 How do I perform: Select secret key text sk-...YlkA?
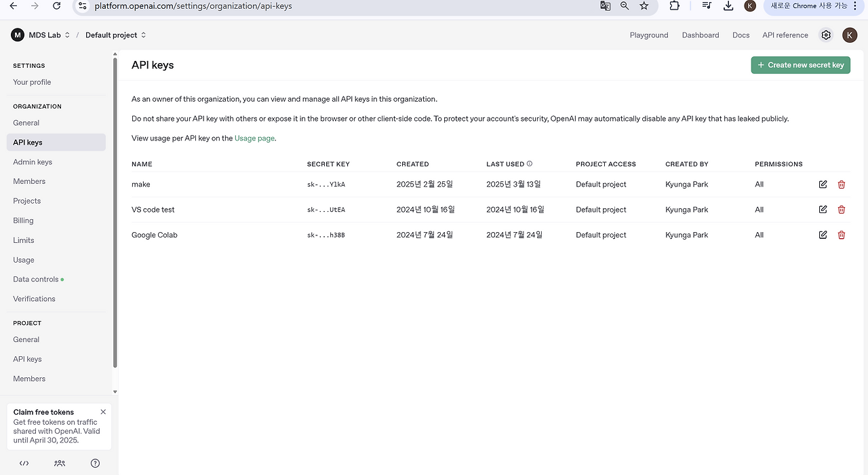coord(326,185)
